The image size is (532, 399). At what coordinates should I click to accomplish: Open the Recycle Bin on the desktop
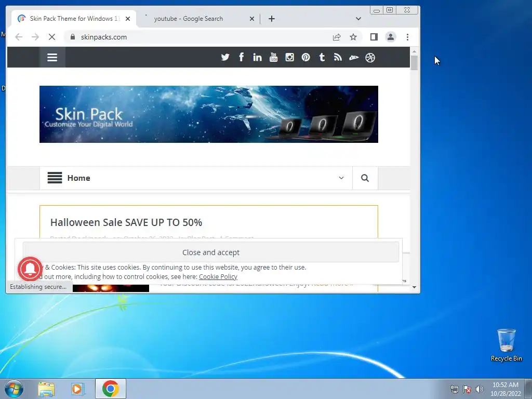pos(506,345)
